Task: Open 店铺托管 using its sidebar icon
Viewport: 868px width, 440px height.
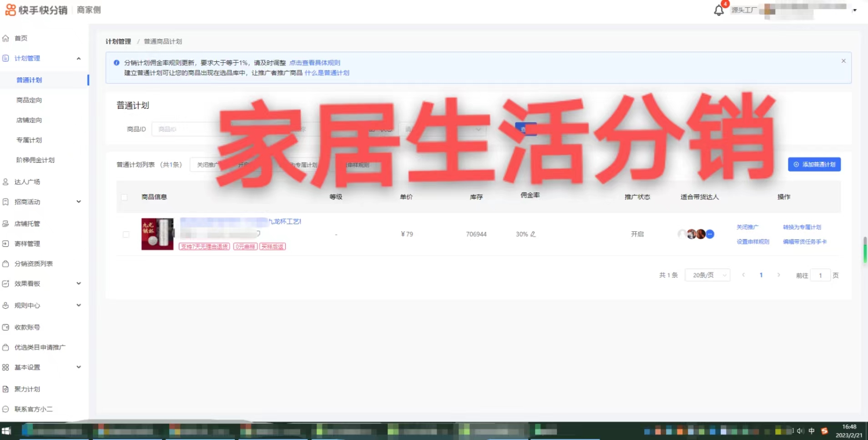Action: (x=6, y=223)
